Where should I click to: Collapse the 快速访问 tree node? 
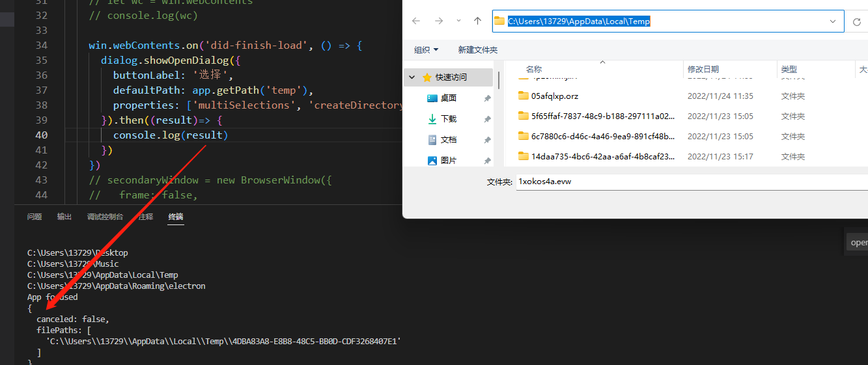[412, 77]
